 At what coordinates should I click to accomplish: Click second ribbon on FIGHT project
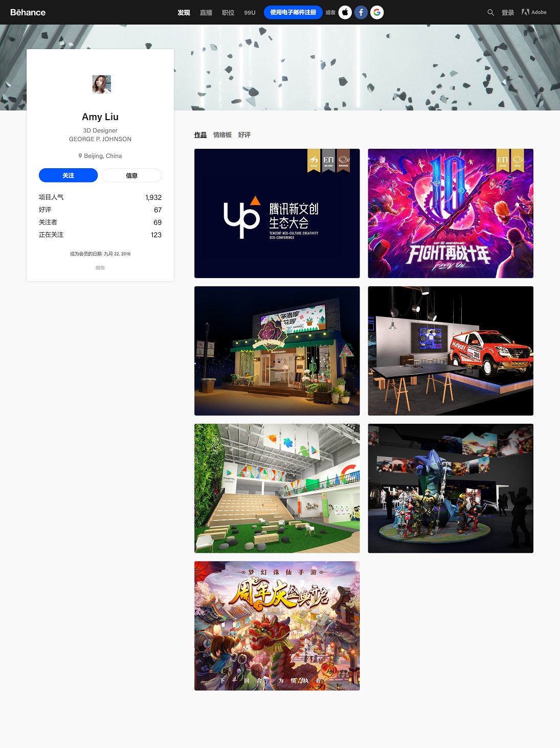pos(518,161)
